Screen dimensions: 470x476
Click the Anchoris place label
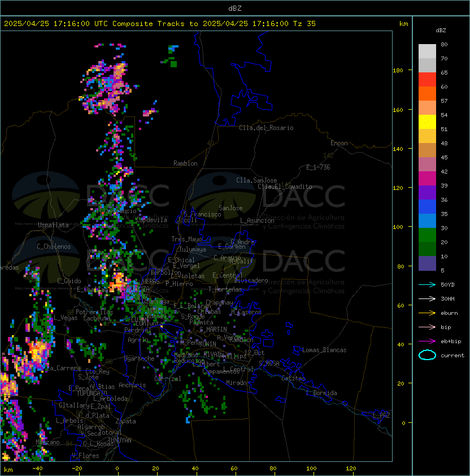coord(132,385)
